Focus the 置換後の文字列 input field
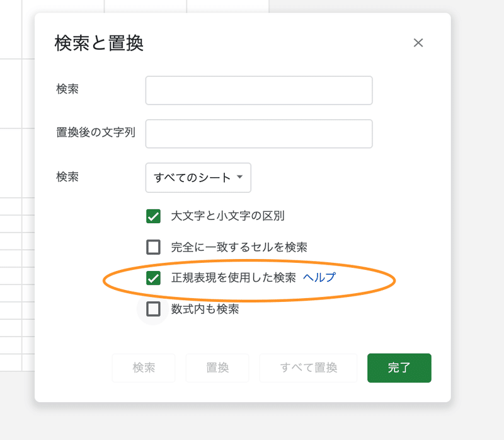Image resolution: width=504 pixels, height=440 pixels. [x=259, y=134]
